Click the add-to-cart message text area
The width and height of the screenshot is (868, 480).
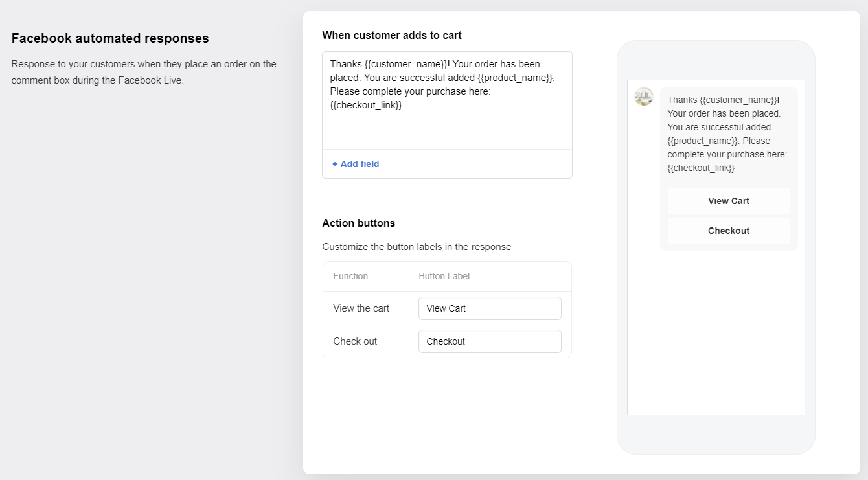(x=447, y=100)
